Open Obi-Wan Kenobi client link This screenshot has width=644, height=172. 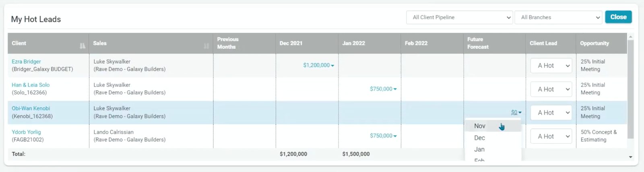tap(31, 108)
